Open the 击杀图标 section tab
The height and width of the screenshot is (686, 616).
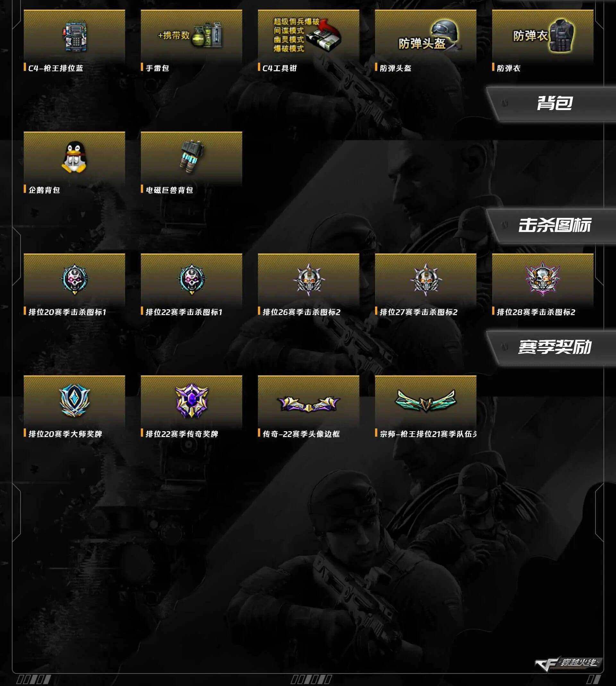click(x=551, y=225)
